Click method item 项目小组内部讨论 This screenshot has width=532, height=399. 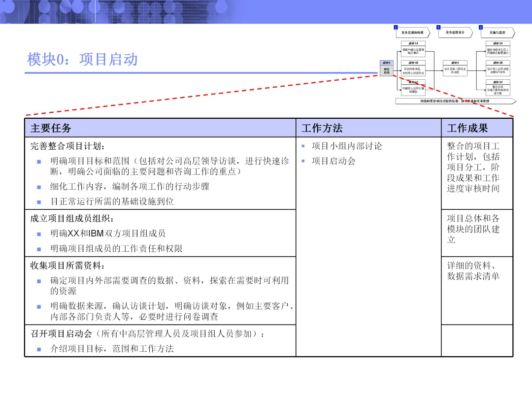tap(347, 146)
